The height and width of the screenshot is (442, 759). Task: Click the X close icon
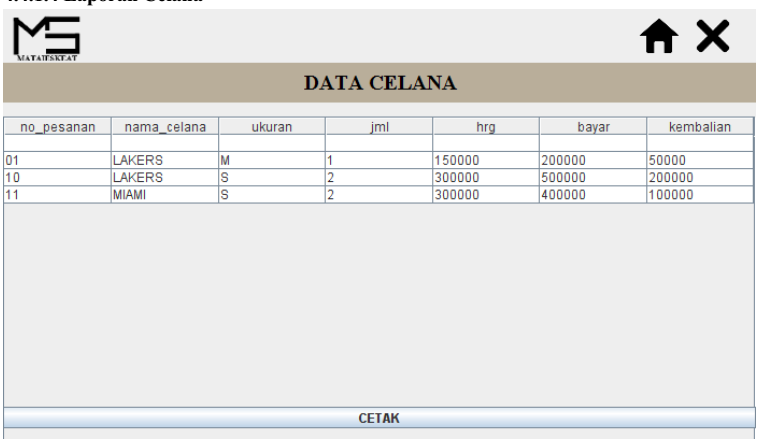(713, 36)
